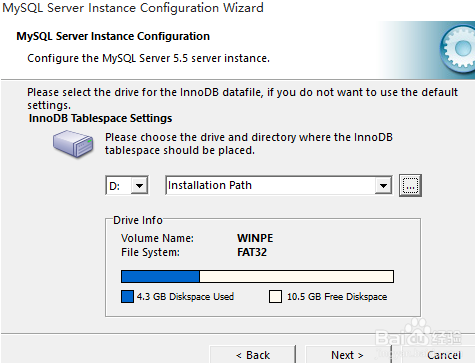Click the Volume Name label
This screenshot has width=475, height=363.
tap(157, 238)
